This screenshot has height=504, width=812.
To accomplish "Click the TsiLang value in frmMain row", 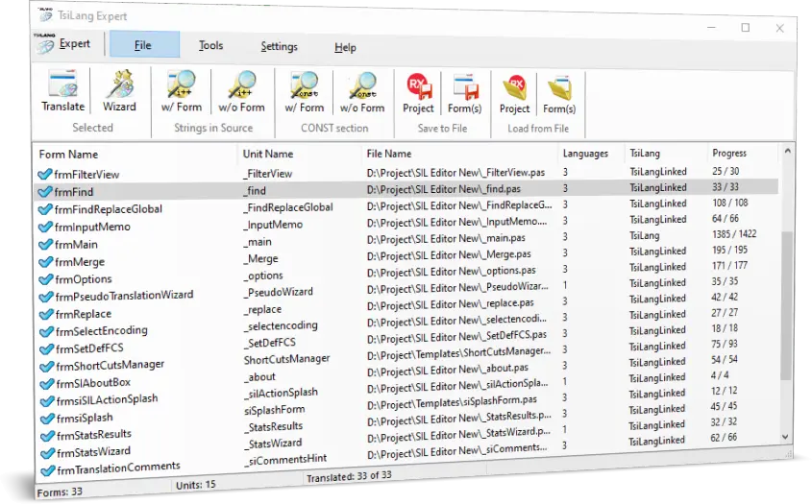I will [645, 235].
